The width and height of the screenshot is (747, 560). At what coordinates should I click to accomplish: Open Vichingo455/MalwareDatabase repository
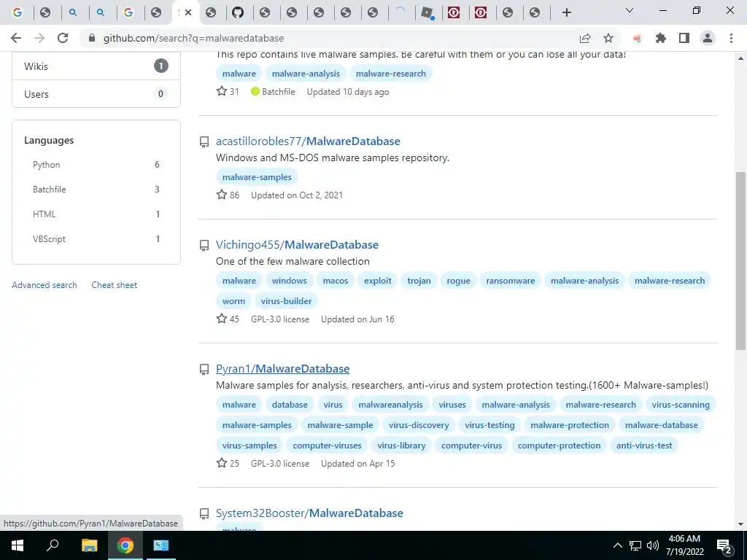pyautogui.click(x=297, y=245)
